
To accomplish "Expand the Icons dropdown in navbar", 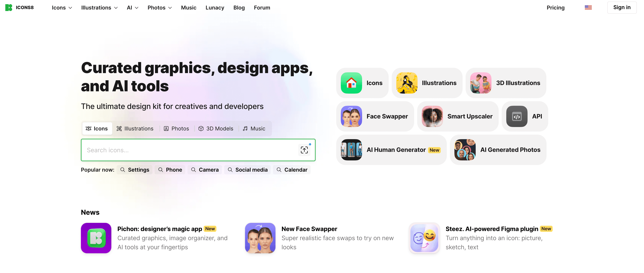I will tap(62, 7).
